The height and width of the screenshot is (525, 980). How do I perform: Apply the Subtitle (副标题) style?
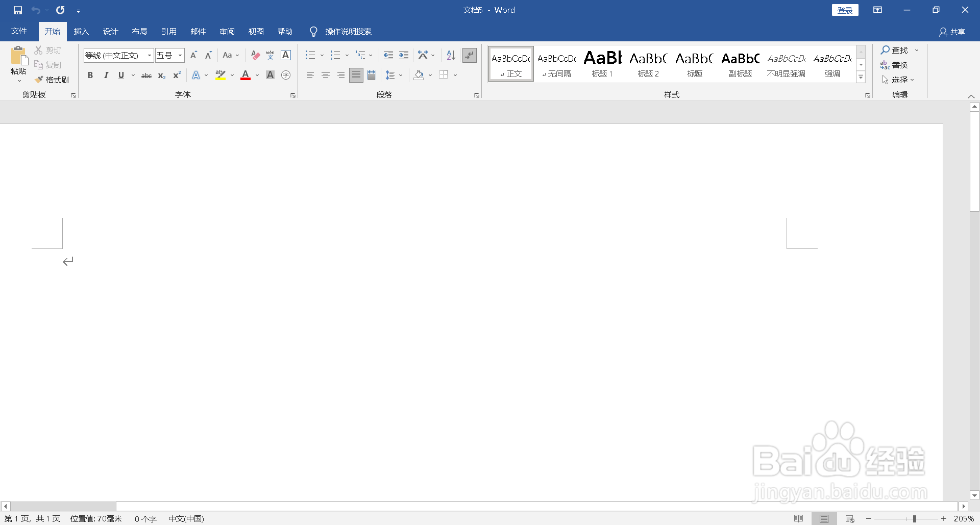(740, 64)
